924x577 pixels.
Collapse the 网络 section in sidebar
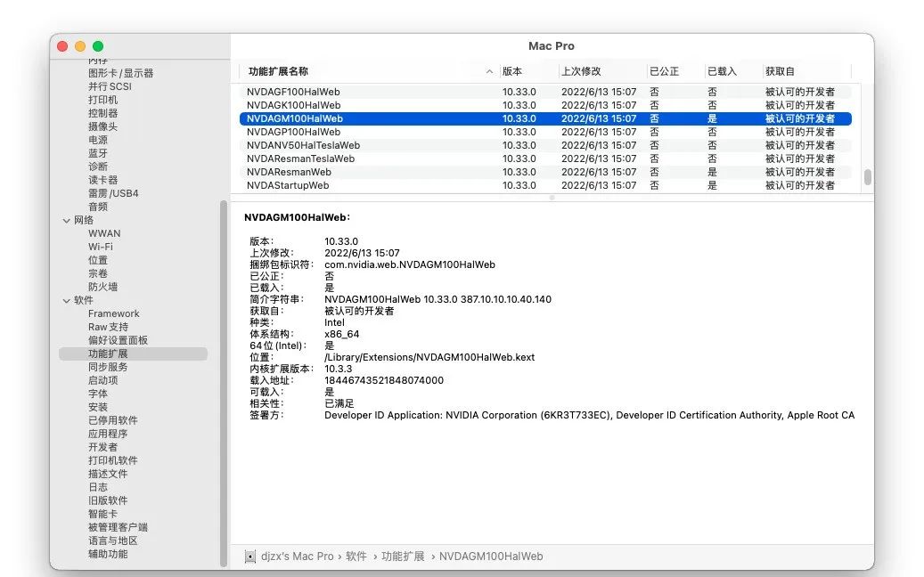point(66,220)
